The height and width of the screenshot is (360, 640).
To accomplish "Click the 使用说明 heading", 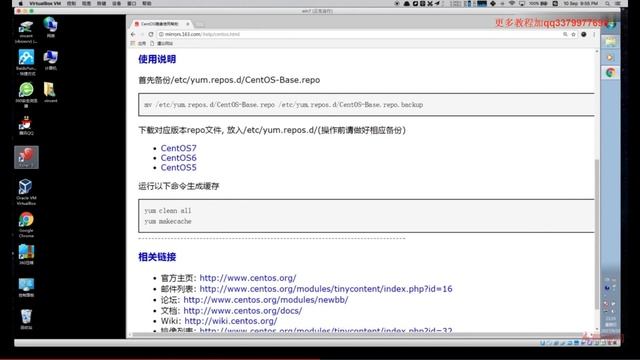I will tap(157, 59).
